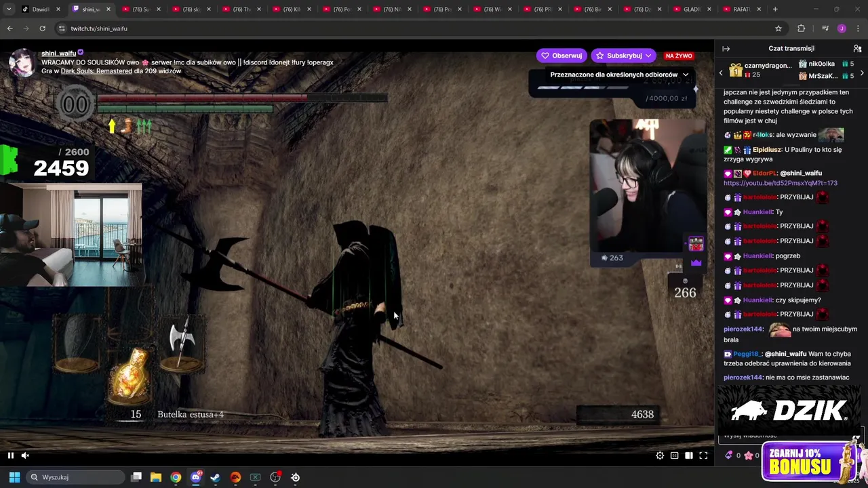Open the browser media control icon

[825, 28]
